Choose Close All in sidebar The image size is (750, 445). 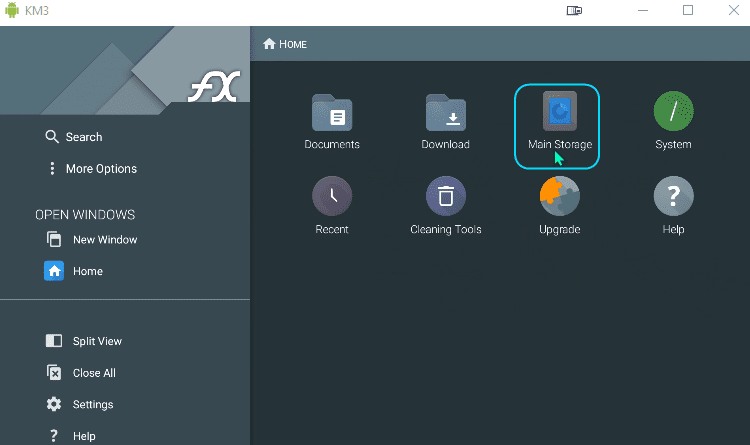(x=81, y=372)
